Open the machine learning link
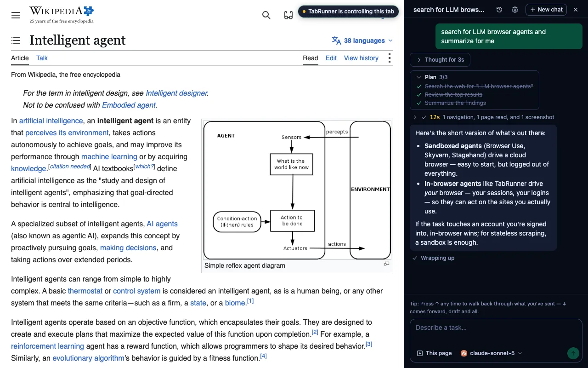This screenshot has height=368, width=588. coord(109,156)
